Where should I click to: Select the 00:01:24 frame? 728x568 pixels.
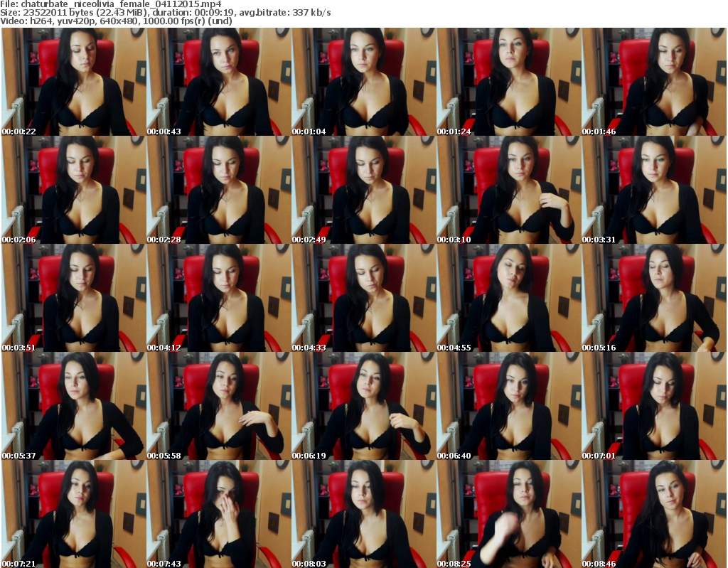[x=508, y=82]
